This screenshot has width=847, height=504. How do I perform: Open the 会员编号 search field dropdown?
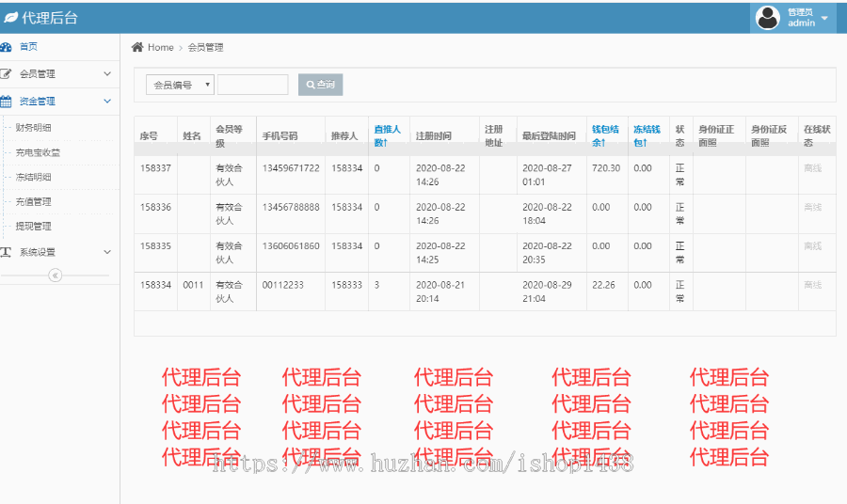pos(180,85)
